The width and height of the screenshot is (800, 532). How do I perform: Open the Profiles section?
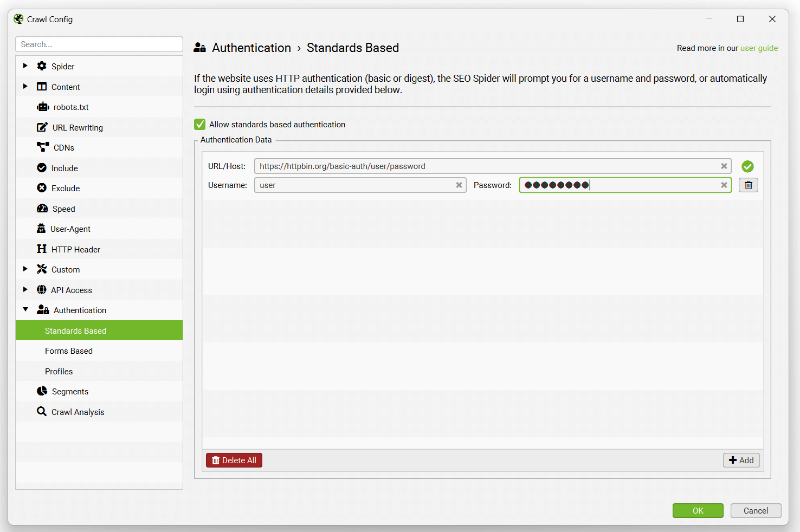pos(59,371)
